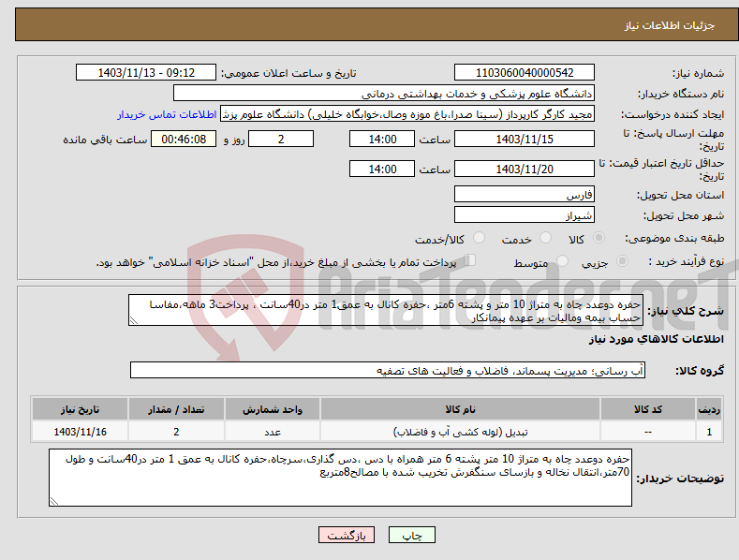Select the خدمت radio button
The image size is (739, 560).
pyautogui.click(x=545, y=238)
